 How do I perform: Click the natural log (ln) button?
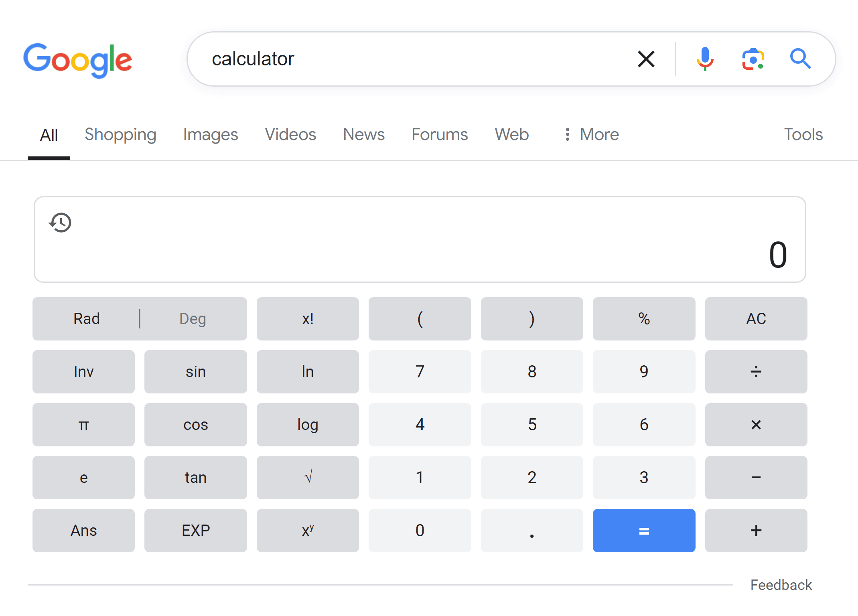[308, 372]
